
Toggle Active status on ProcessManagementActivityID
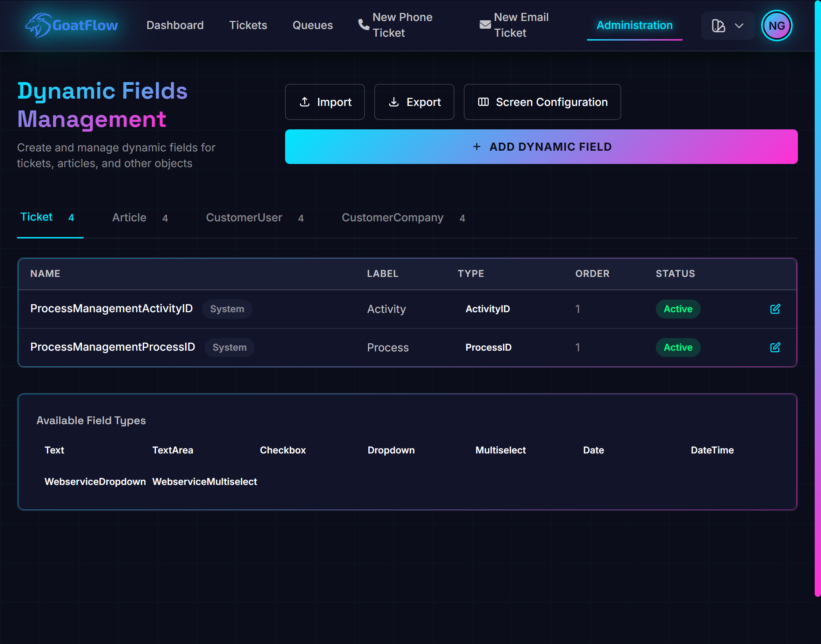click(678, 309)
